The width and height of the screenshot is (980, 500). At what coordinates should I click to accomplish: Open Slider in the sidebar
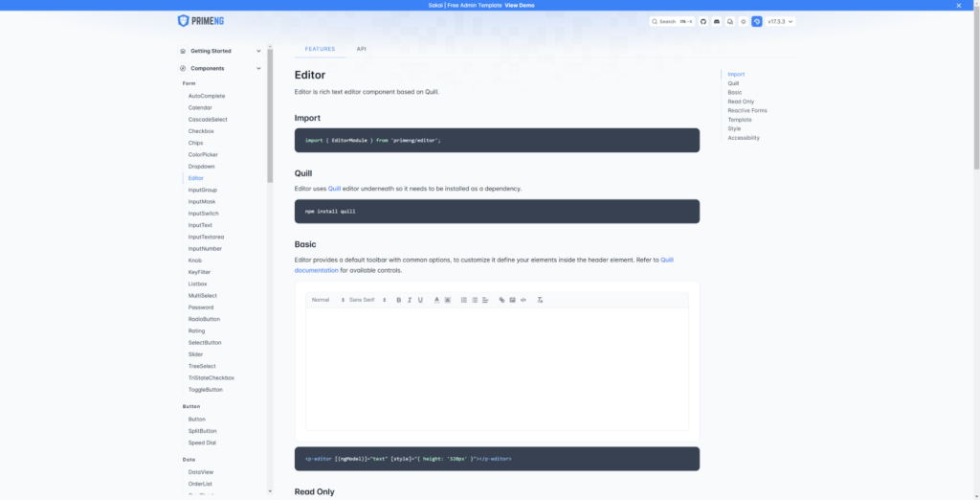[x=195, y=354]
